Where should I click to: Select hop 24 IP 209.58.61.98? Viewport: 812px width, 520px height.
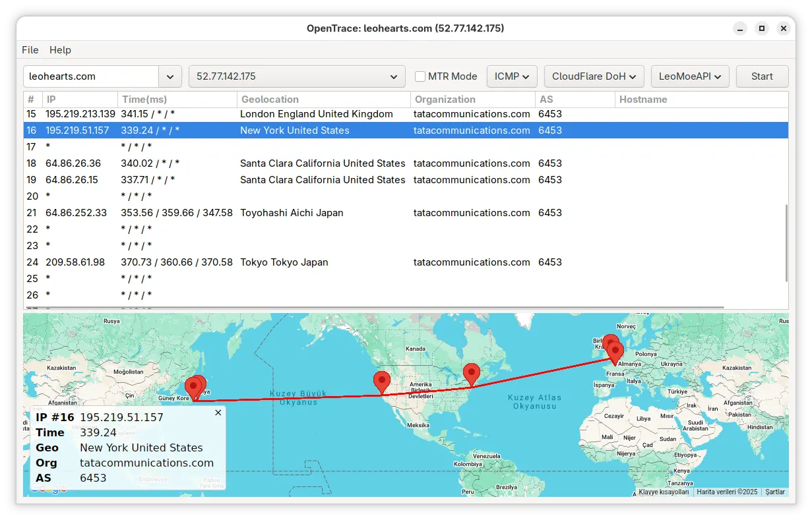75,262
